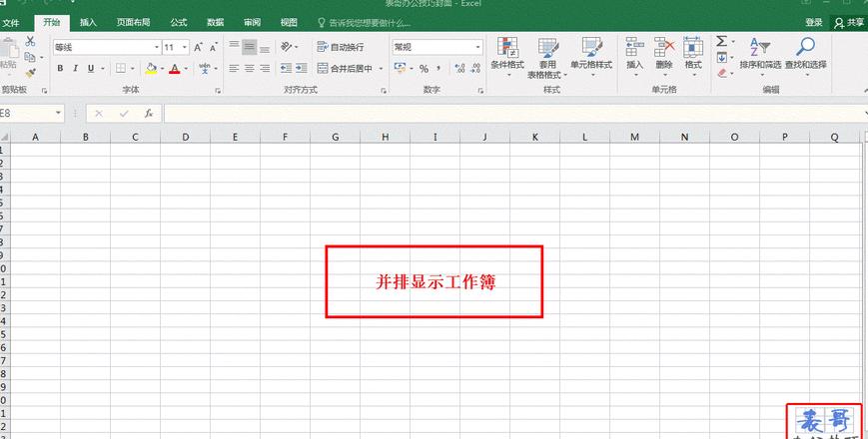
Task: Apply the yellow fill color bucket
Action: point(151,69)
